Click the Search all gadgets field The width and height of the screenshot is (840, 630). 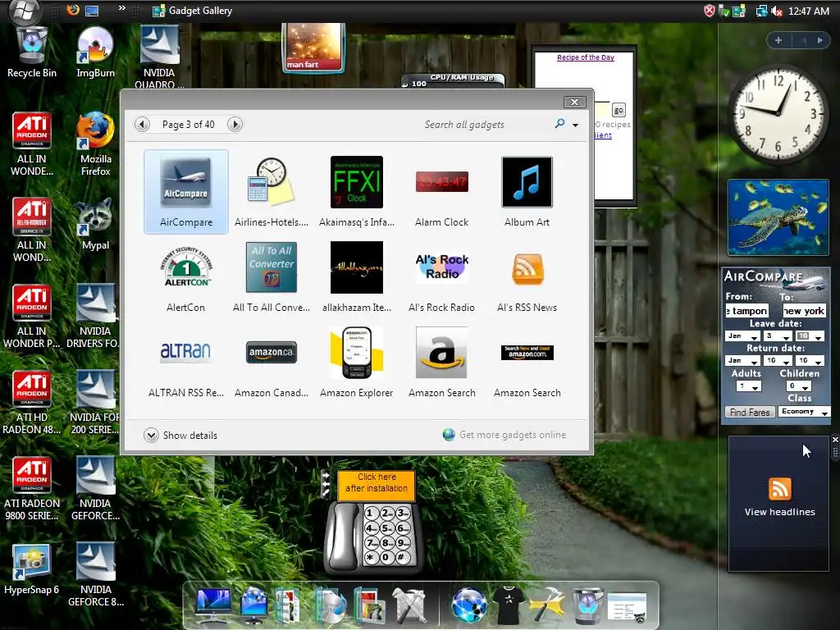click(485, 125)
